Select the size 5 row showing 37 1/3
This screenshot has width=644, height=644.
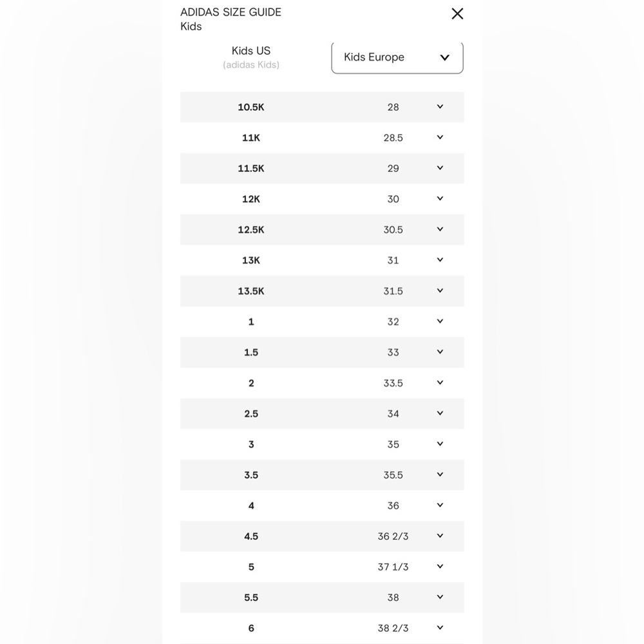tap(322, 567)
